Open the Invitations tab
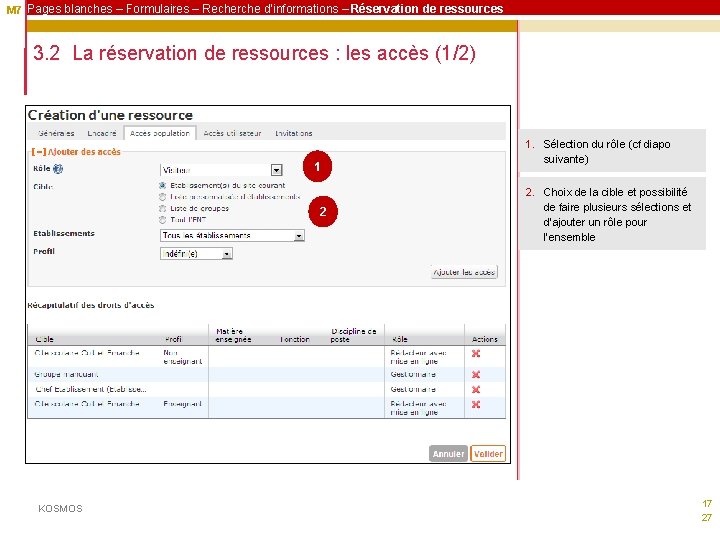The width and height of the screenshot is (720, 540). (x=294, y=133)
